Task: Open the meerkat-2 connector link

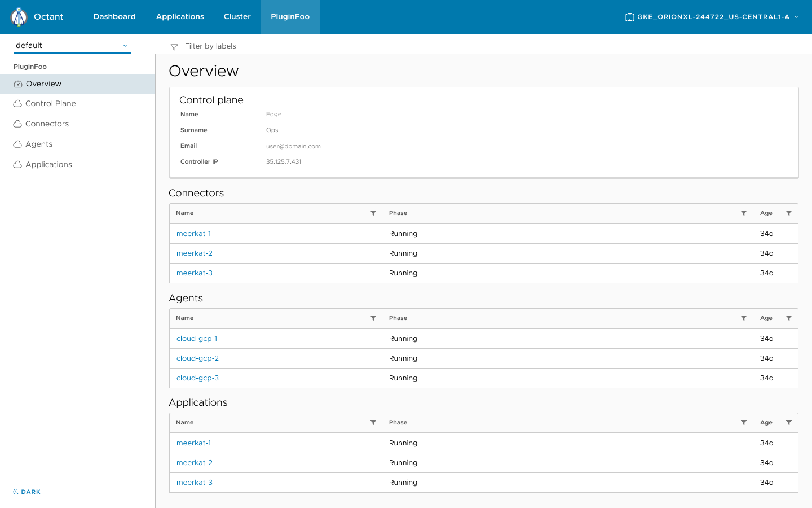Action: point(195,253)
